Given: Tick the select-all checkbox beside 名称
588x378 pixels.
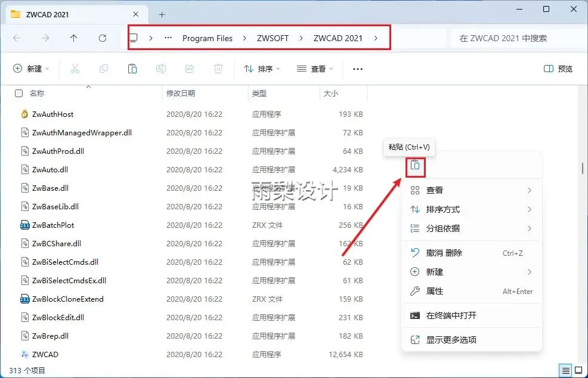Looking at the screenshot, I should point(18,94).
